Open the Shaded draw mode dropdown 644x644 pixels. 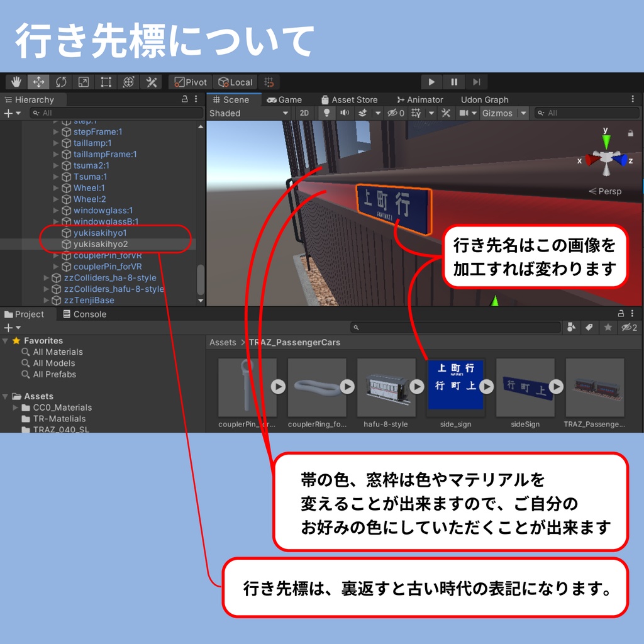point(250,113)
